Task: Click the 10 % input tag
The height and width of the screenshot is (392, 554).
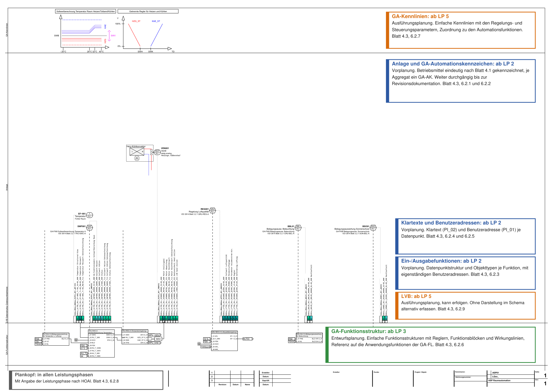Action: point(207,339)
